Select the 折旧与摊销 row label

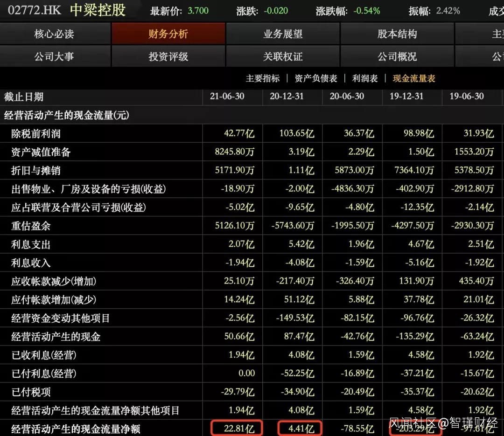(x=35, y=170)
